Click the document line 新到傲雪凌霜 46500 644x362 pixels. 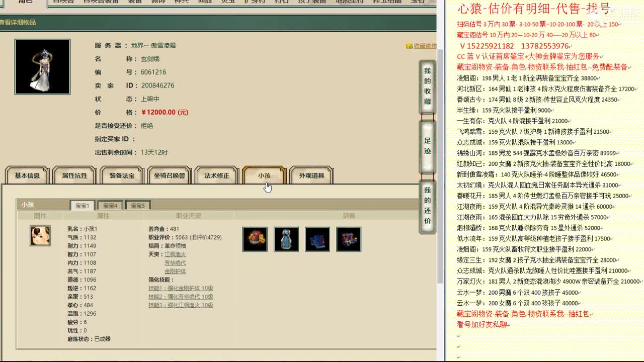(x=537, y=174)
